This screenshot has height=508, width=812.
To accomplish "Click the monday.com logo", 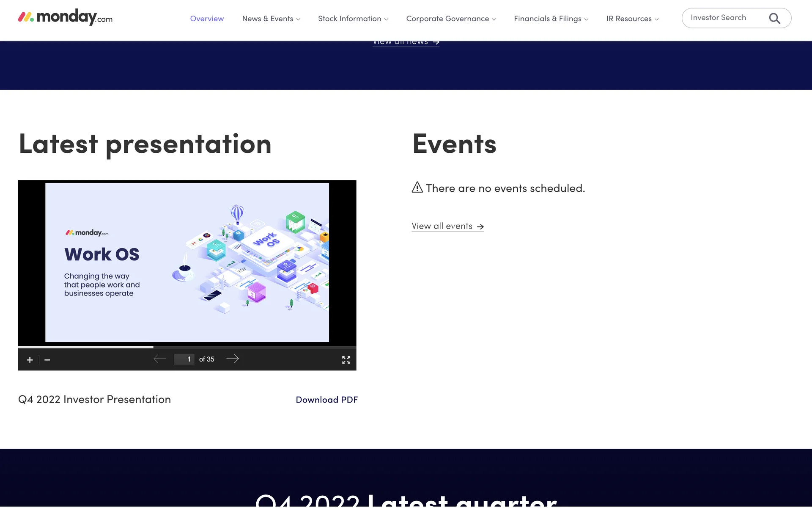I will 65,17.
